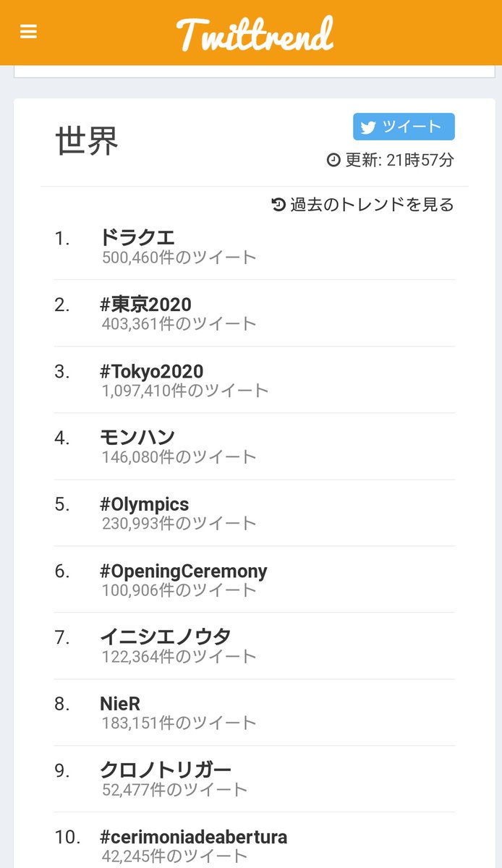The height and width of the screenshot is (868, 502).
Task: Click the clock icon beside 更新 time
Action: 333,160
